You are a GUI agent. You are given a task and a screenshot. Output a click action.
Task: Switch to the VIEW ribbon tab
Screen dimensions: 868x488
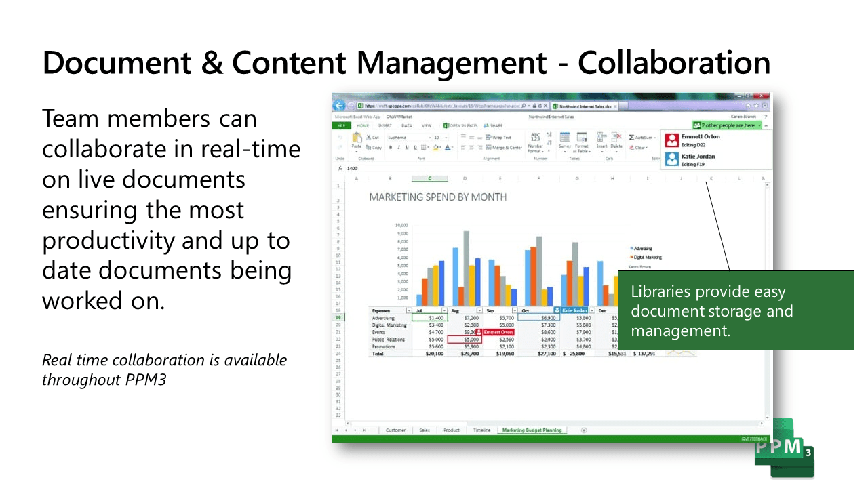tap(427, 125)
